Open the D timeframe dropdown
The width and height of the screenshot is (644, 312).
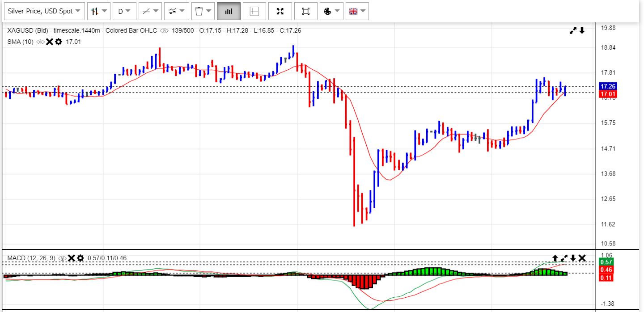(124, 11)
